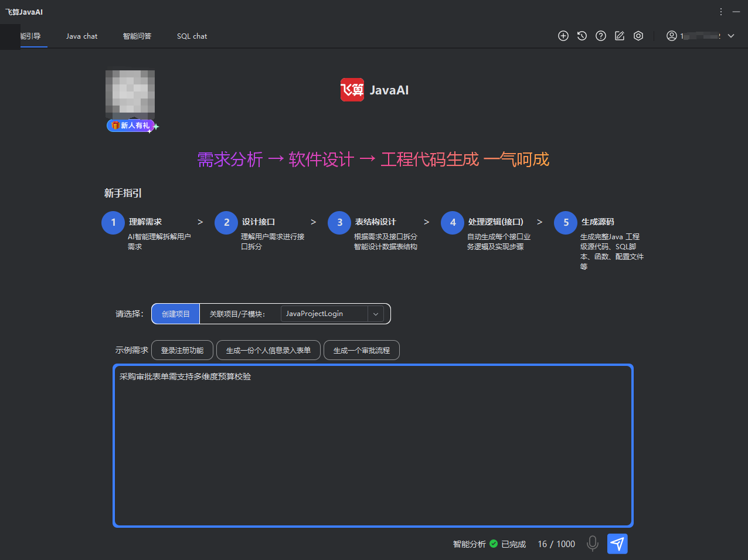The height and width of the screenshot is (560, 748).
Task: Click the 新手指引 heading
Action: click(x=123, y=193)
